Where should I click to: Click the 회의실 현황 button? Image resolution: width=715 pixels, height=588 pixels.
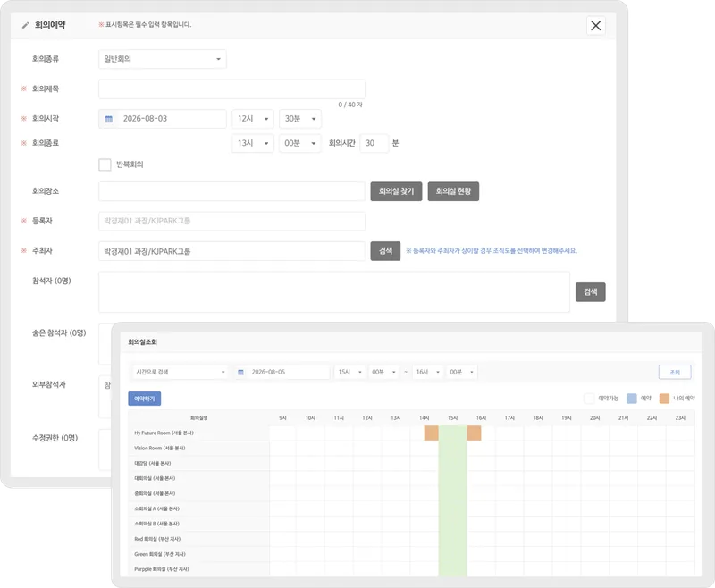(x=453, y=191)
